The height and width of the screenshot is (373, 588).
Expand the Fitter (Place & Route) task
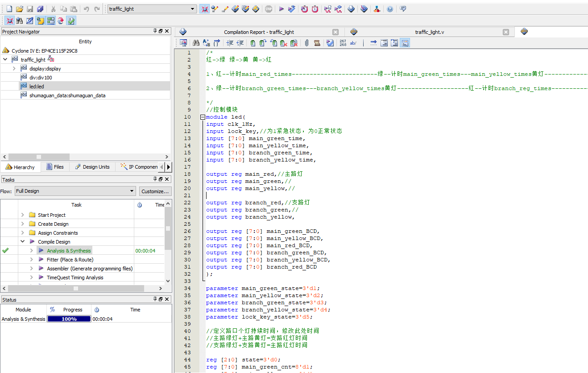(31, 260)
